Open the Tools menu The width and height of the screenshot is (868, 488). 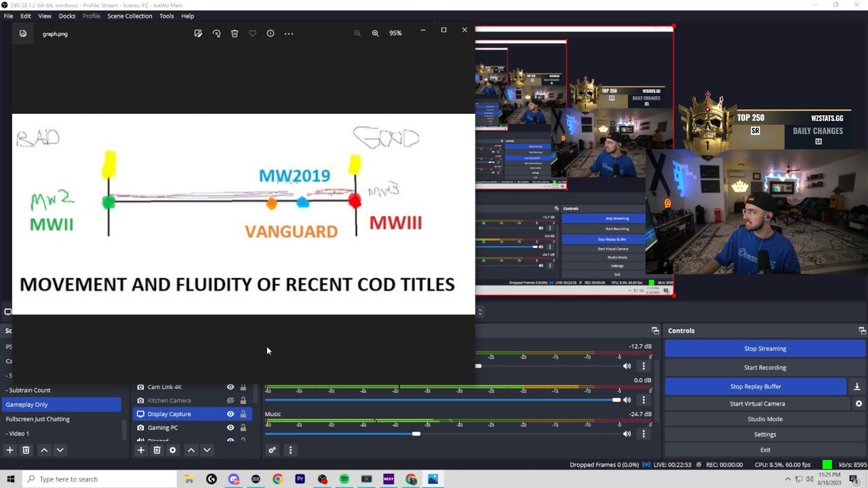point(167,16)
